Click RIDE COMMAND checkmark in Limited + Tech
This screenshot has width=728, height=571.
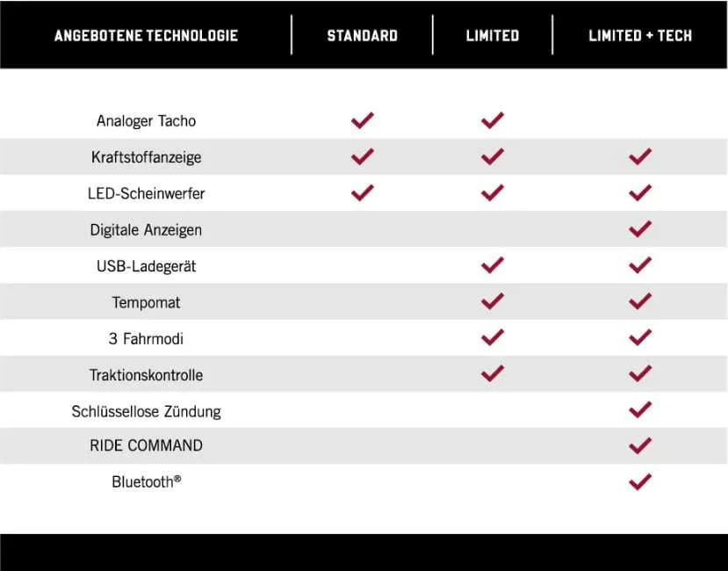640,446
